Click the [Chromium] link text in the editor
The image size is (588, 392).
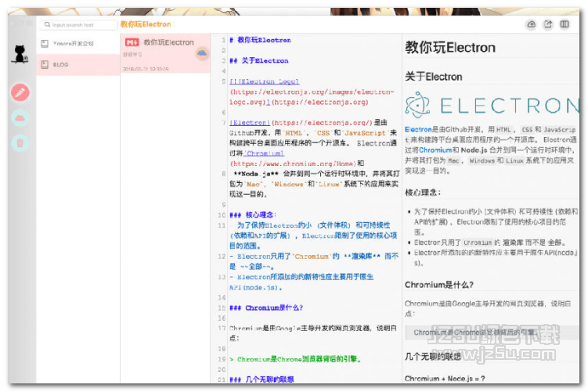point(264,153)
